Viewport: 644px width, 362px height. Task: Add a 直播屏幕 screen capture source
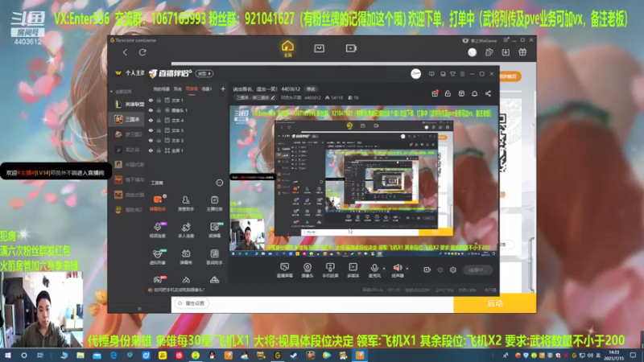(284, 270)
